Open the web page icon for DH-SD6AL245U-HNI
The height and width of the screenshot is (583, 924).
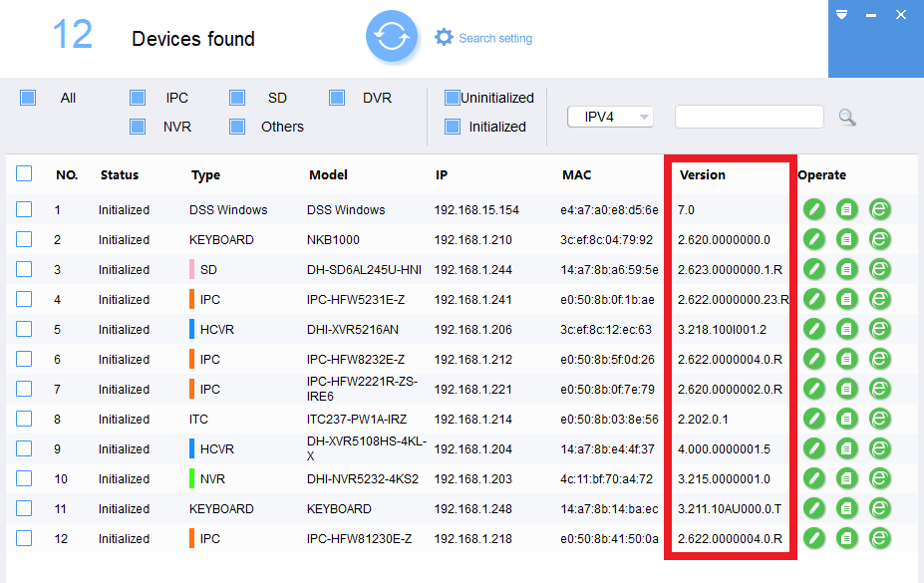point(879,270)
